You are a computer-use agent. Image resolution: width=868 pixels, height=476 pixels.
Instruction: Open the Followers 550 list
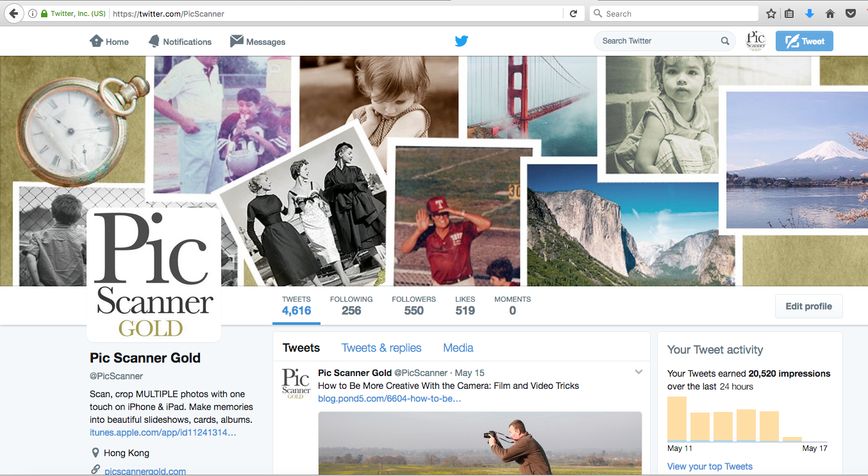[414, 306]
